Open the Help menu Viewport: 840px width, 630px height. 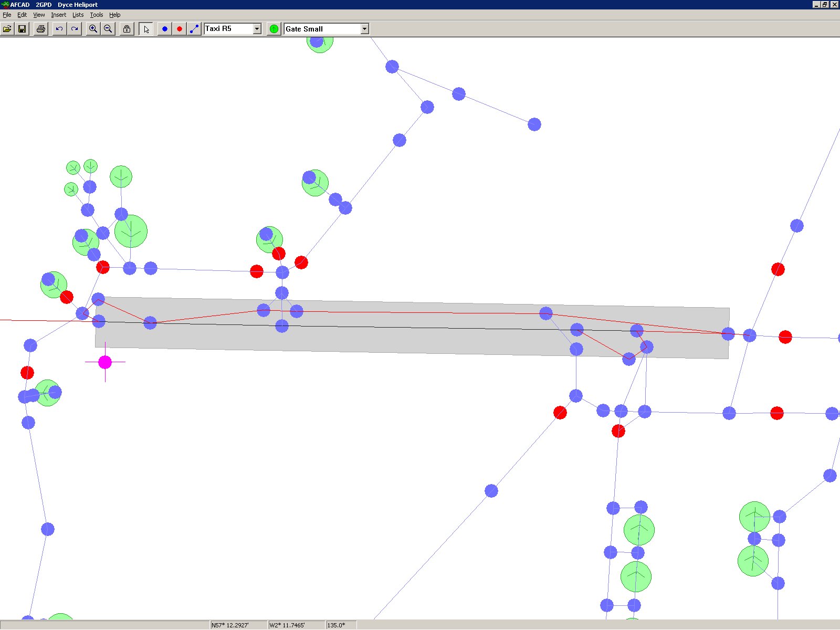point(114,15)
